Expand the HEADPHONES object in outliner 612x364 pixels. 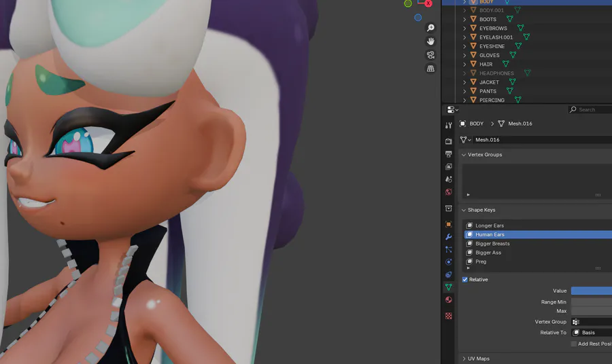coord(464,73)
